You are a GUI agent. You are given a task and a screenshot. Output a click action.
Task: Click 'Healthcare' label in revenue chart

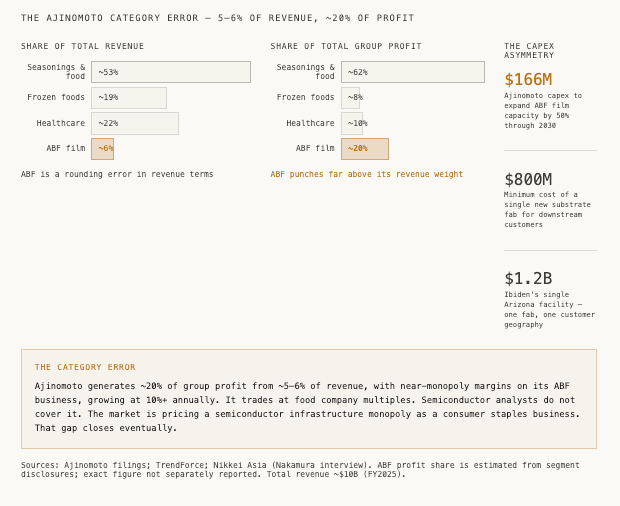tap(61, 123)
